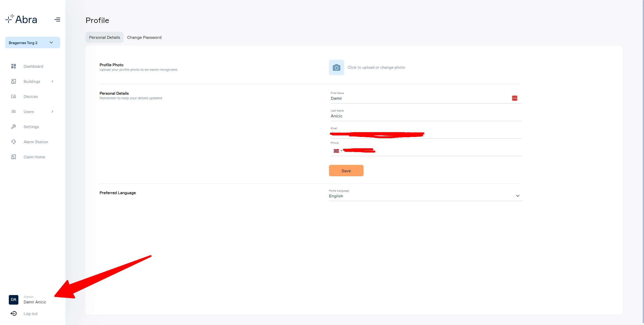Image resolution: width=644 pixels, height=325 pixels.
Task: Click the Claim Home building icon
Action: 14,157
